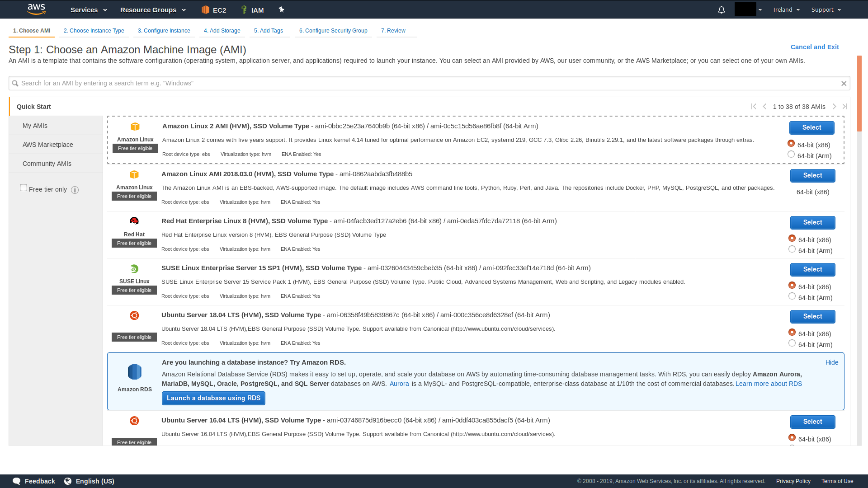
Task: Click the Amazon RDS database icon
Action: 134,371
